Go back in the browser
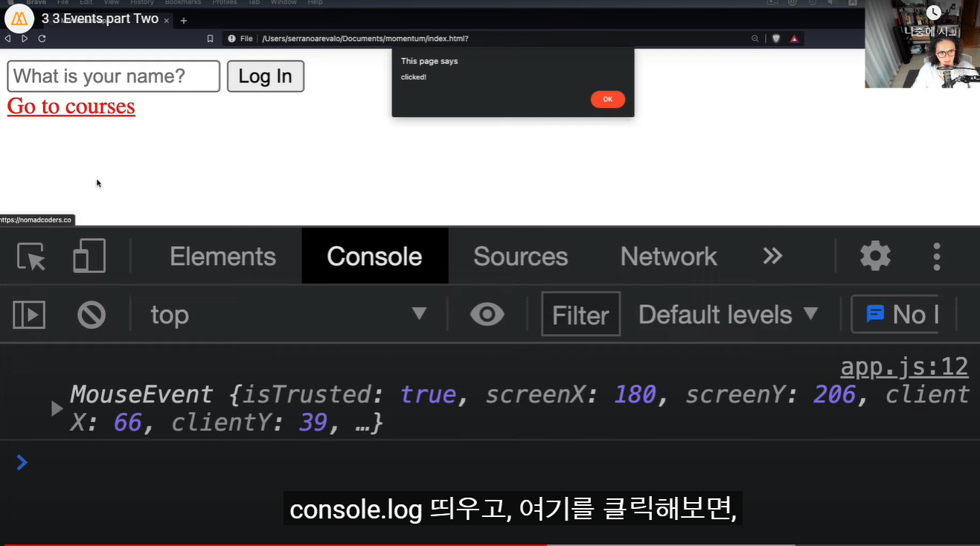The width and height of the screenshot is (980, 546). tap(7, 39)
